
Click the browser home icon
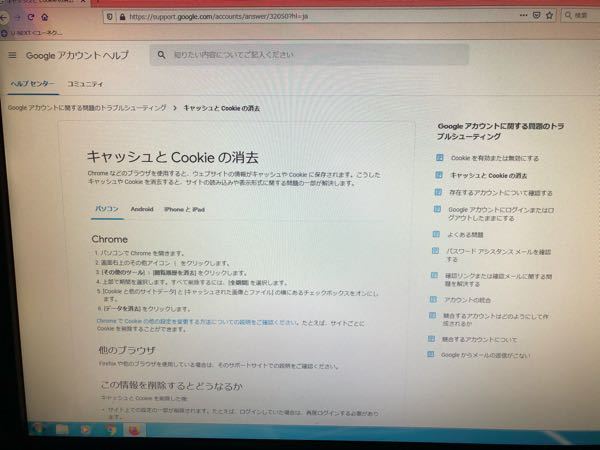point(46,18)
